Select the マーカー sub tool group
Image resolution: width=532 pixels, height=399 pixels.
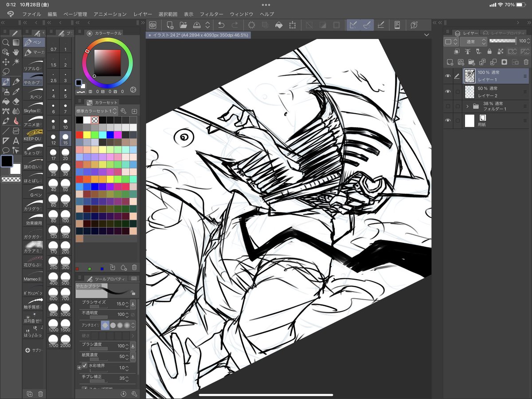(x=33, y=52)
